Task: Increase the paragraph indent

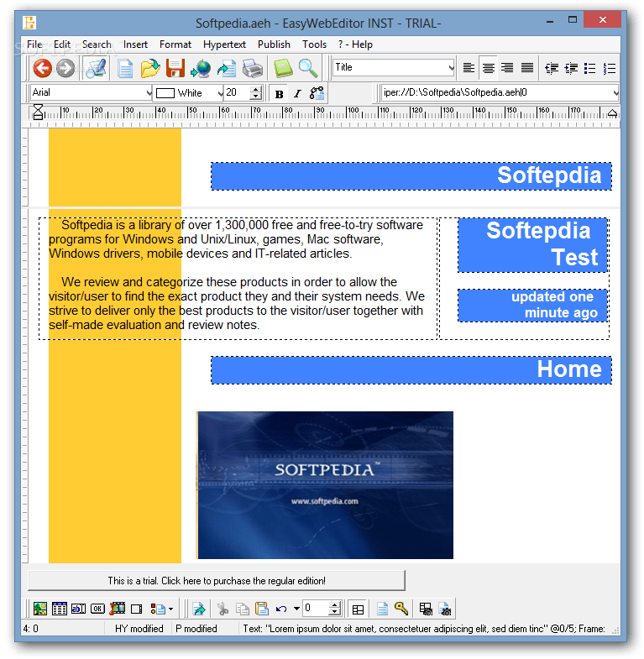Action: click(571, 68)
